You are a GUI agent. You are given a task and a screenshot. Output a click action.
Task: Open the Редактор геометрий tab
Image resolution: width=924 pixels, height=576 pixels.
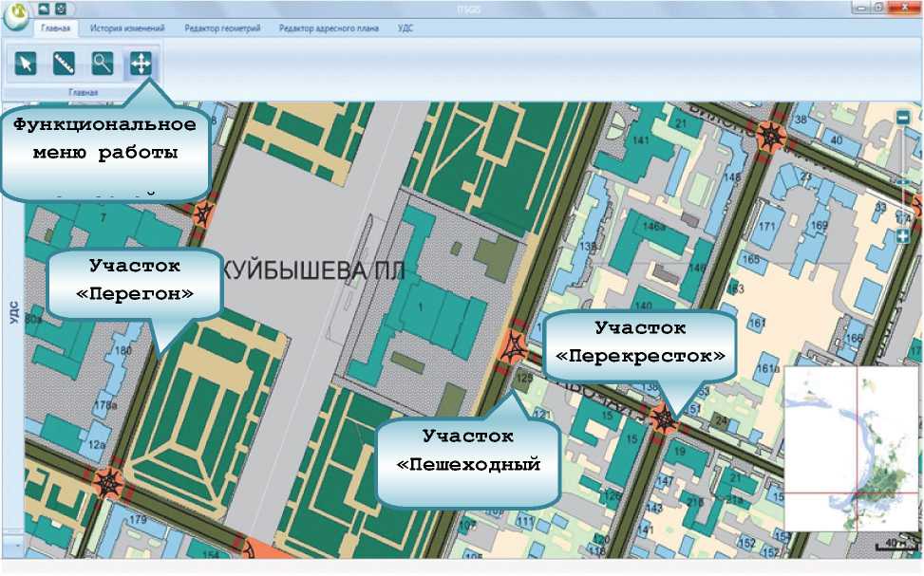pyautogui.click(x=222, y=28)
